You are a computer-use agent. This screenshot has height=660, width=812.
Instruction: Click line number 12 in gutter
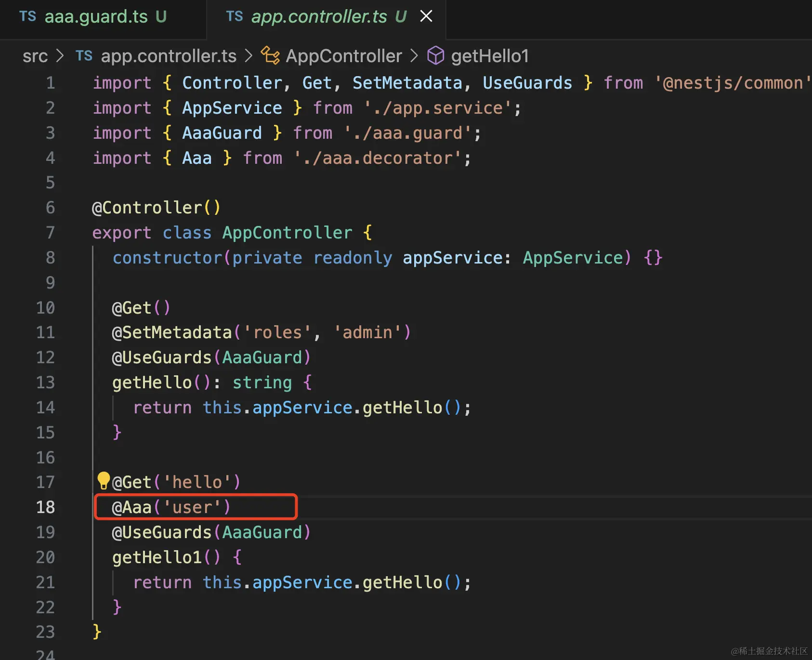pyautogui.click(x=45, y=357)
